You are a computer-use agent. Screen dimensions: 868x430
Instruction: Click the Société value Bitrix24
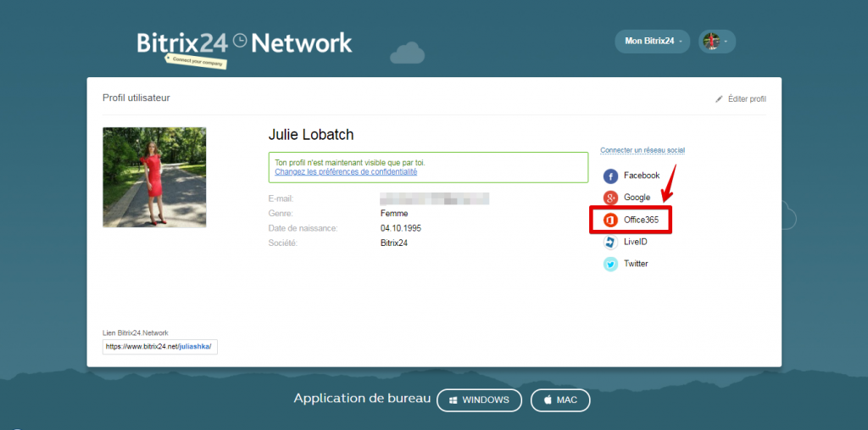pos(394,243)
